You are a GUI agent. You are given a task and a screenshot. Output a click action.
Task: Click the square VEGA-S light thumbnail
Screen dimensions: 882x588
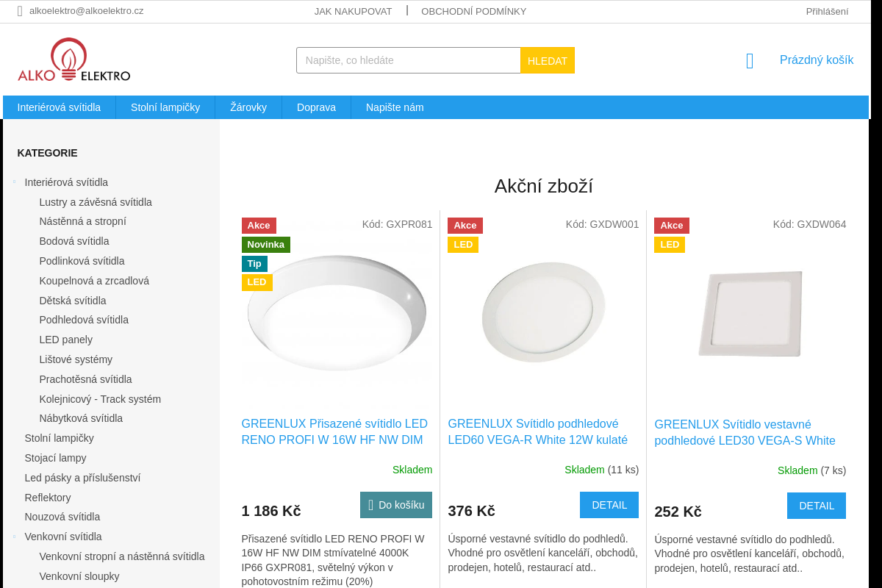750,314
